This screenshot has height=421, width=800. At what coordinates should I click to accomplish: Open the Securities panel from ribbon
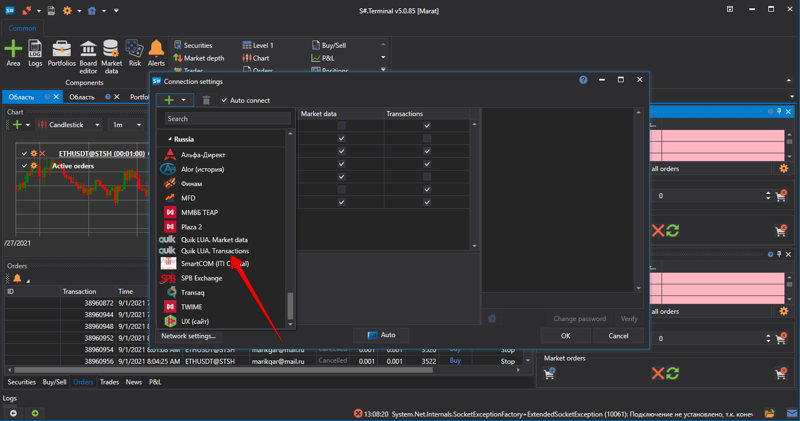(x=193, y=45)
